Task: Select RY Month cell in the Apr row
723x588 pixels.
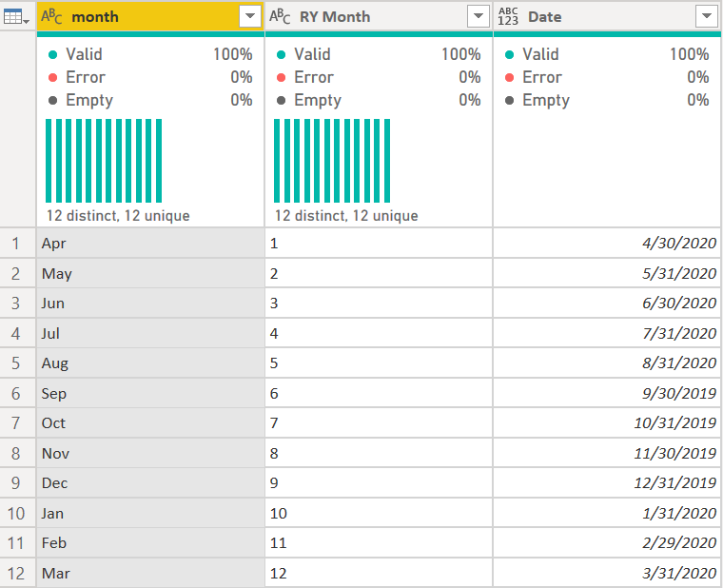Action: pos(379,243)
